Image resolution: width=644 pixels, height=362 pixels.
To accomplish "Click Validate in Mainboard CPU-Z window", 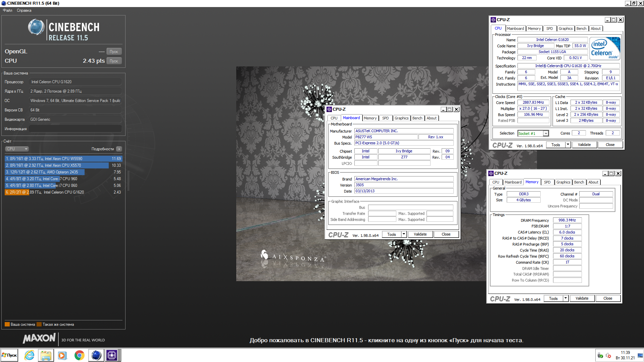I will [x=420, y=235].
